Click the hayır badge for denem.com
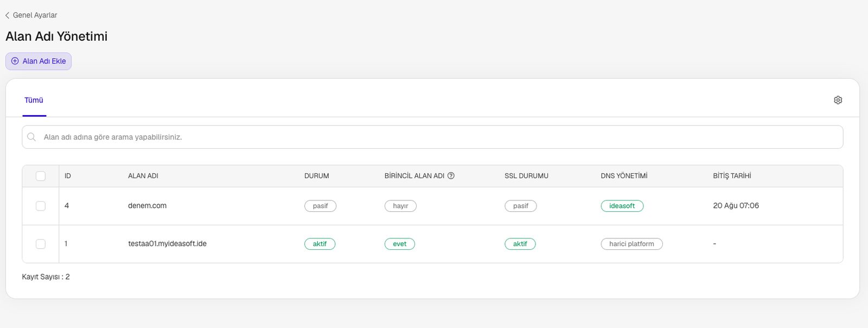 (400, 206)
